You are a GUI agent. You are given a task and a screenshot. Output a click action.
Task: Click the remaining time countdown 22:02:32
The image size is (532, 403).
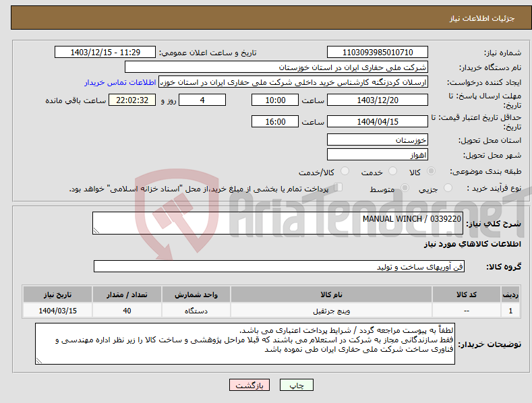pyautogui.click(x=132, y=100)
